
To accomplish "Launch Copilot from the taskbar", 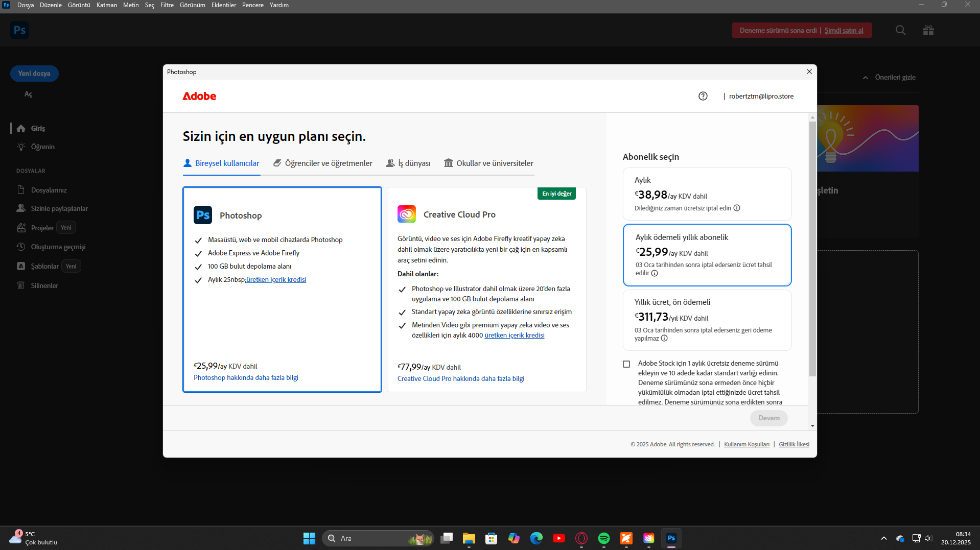I will click(x=514, y=538).
